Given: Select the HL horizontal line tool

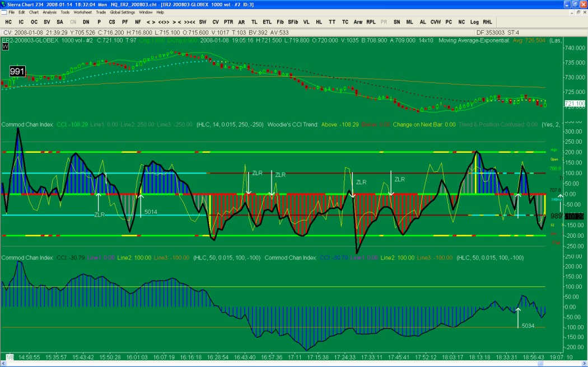Looking at the screenshot, I should [319, 22].
